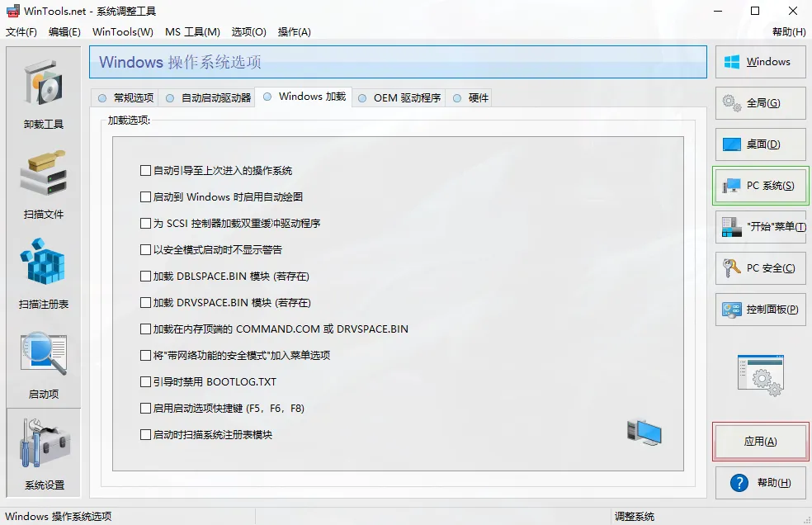Open the 全局(G) global settings
Screen dimensions: 812x525
[x=760, y=103]
